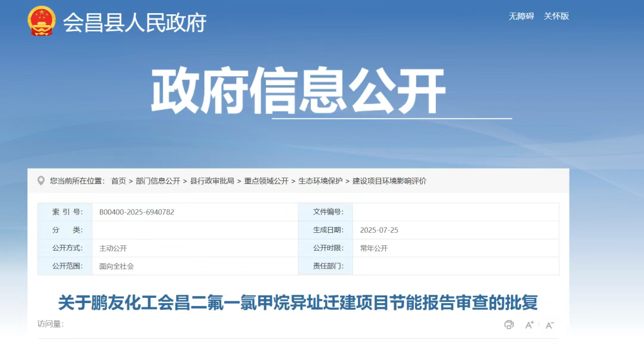
Task: Click the 索引号 label cell
Action: tap(65, 212)
